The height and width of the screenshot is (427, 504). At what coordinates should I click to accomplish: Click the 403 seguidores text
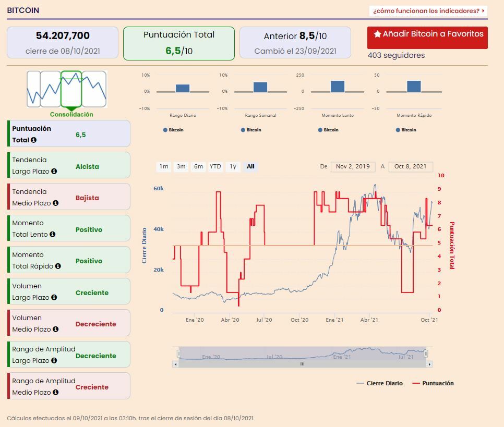tap(396, 55)
